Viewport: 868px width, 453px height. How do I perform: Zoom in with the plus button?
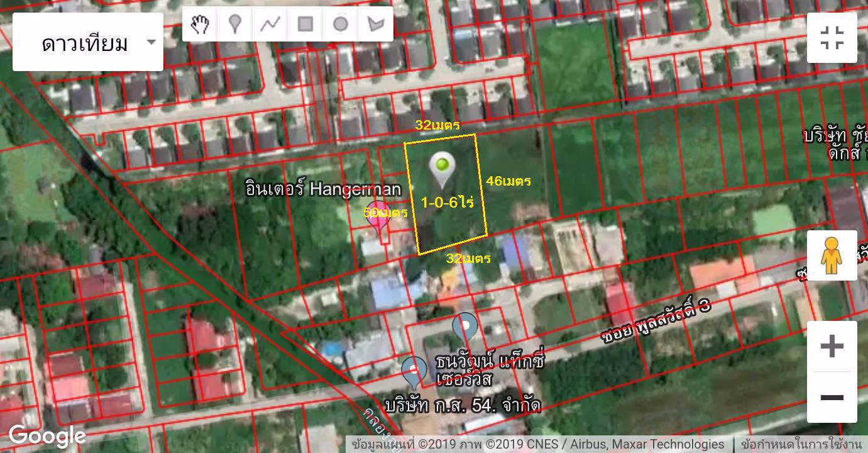pos(832,347)
